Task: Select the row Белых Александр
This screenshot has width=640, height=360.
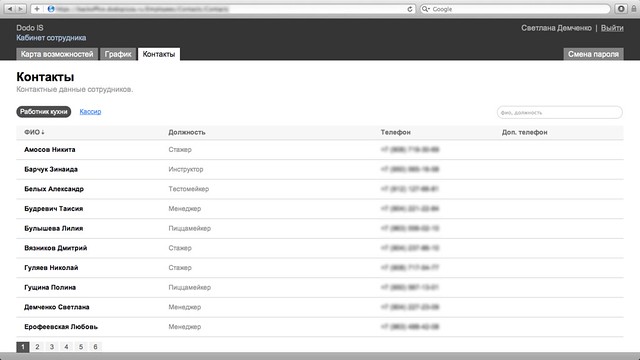Action: [x=320, y=189]
